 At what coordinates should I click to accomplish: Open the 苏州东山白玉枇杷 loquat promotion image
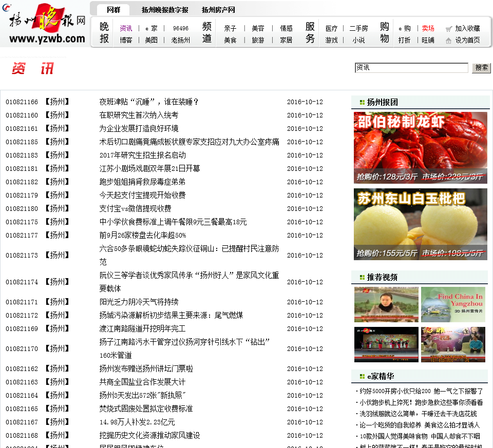coord(420,224)
